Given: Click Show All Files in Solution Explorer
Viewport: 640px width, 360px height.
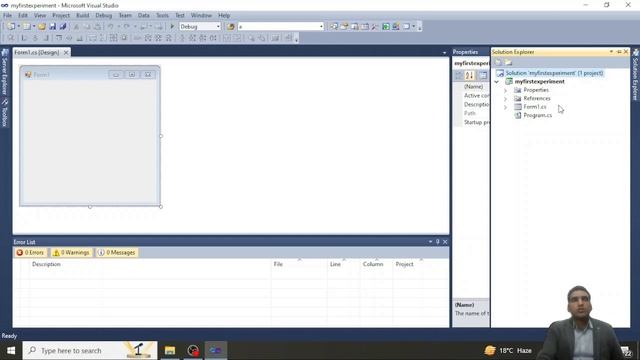Looking at the screenshot, I should point(508,62).
